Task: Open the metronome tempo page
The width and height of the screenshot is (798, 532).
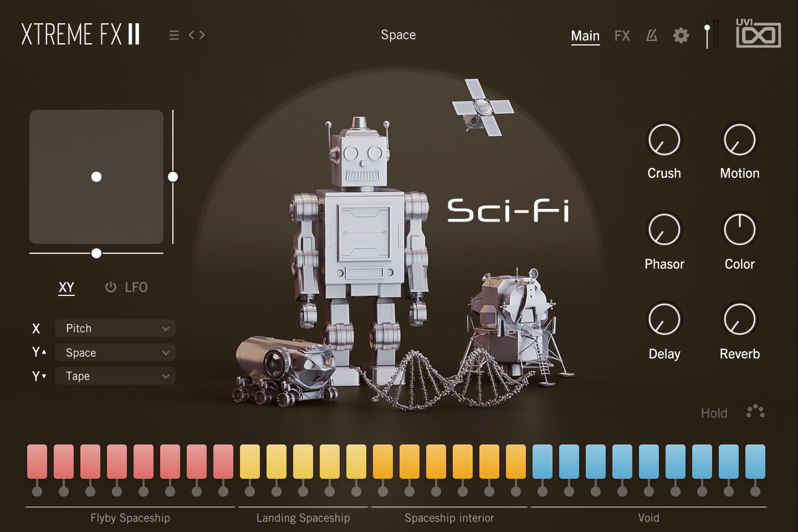Action: [x=651, y=35]
